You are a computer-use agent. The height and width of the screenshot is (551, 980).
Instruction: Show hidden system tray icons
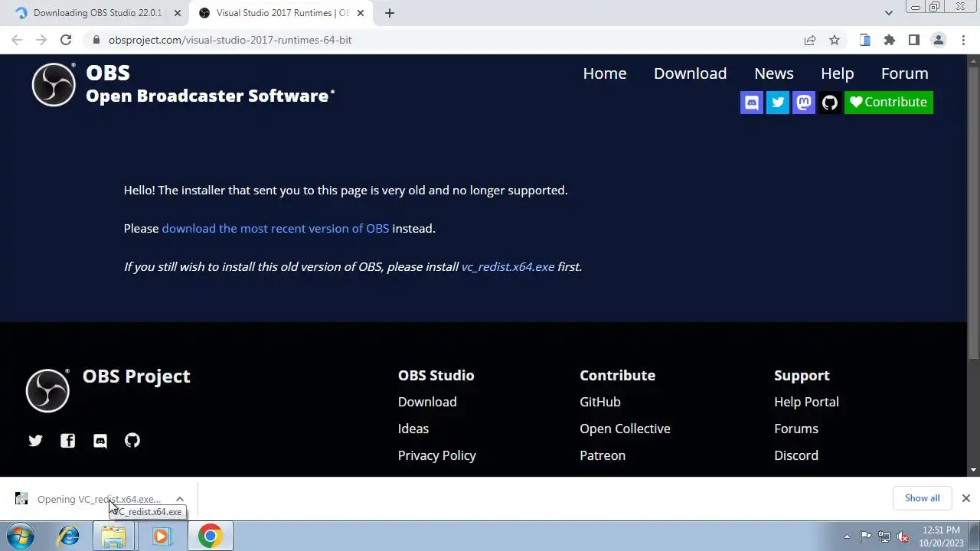click(x=847, y=536)
